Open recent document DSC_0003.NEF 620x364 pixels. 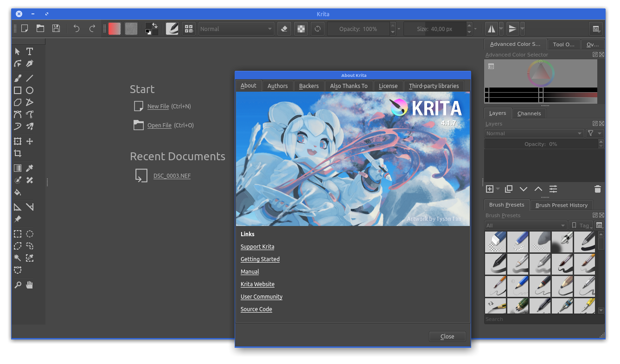[x=172, y=176]
